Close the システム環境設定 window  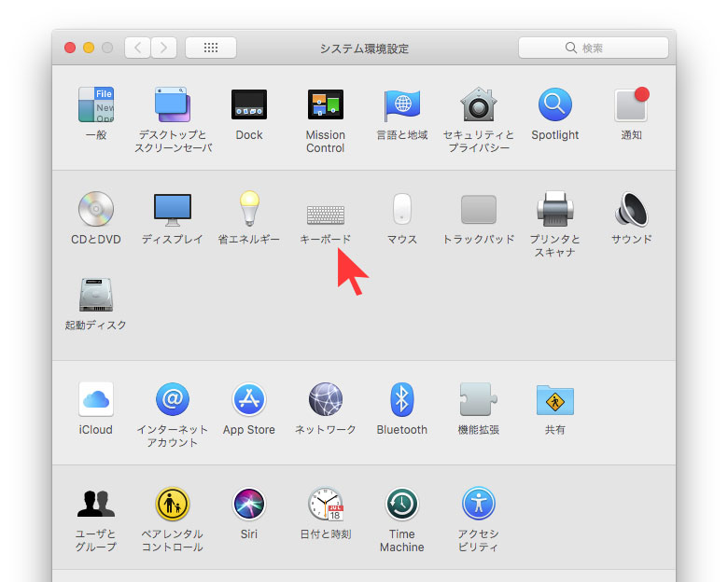pos(70,48)
